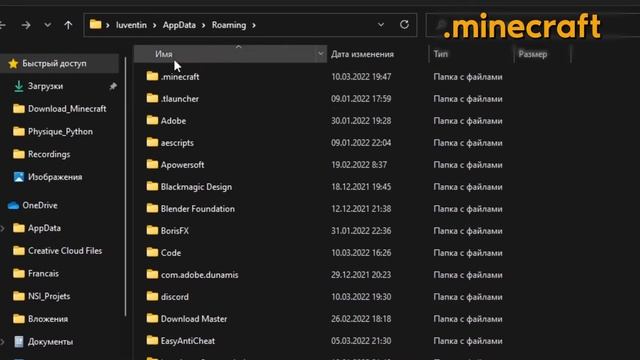
Task: Expand chevron after luventin in path
Action: pyautogui.click(x=154, y=25)
